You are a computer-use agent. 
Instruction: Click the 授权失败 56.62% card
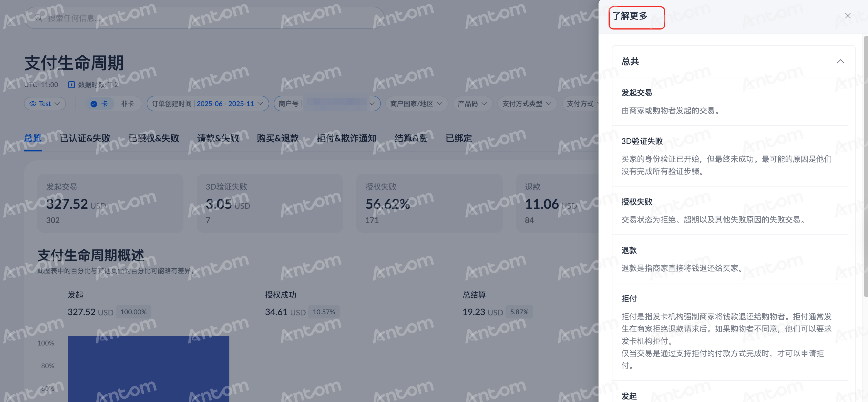[429, 203]
